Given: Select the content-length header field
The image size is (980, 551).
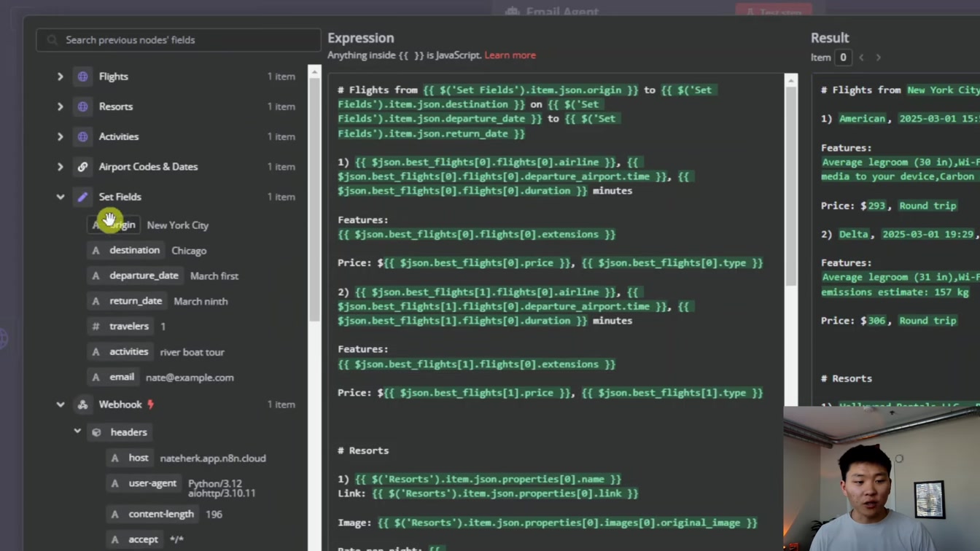Looking at the screenshot, I should tap(152, 514).
